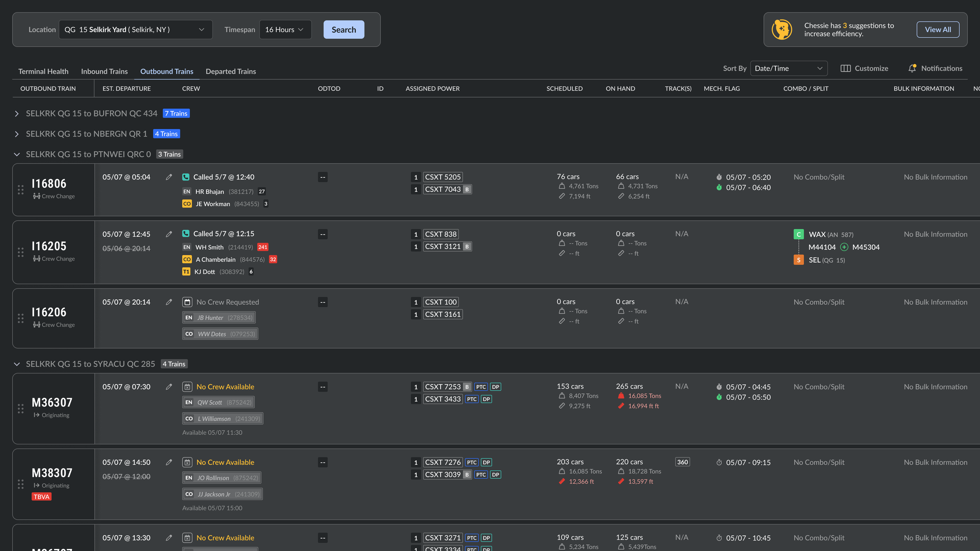Open the Location dropdown

(x=135, y=30)
